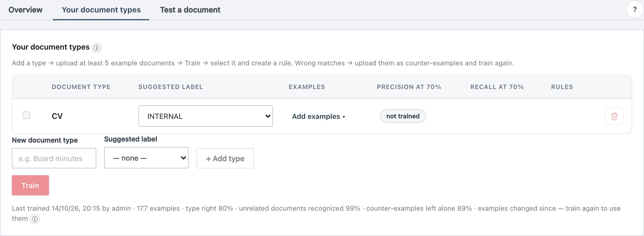Open the help question mark button

pos(635,9)
